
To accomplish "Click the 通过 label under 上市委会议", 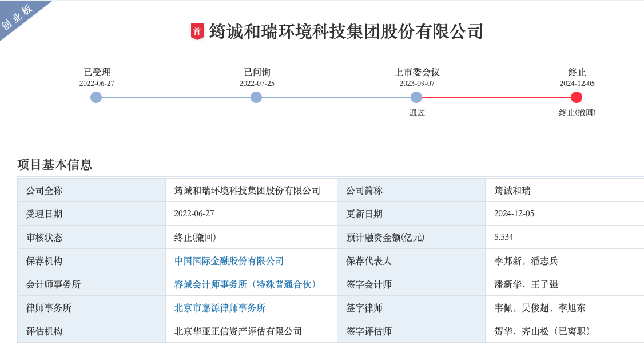I will (417, 113).
